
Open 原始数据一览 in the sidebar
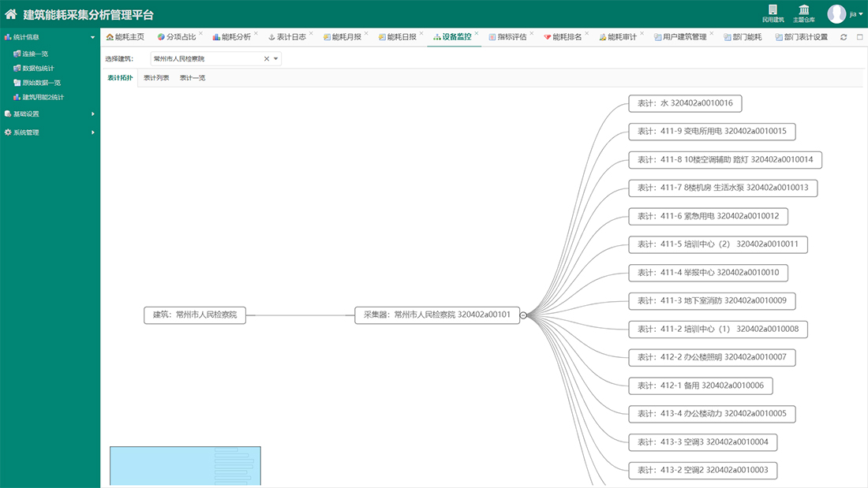[x=41, y=83]
